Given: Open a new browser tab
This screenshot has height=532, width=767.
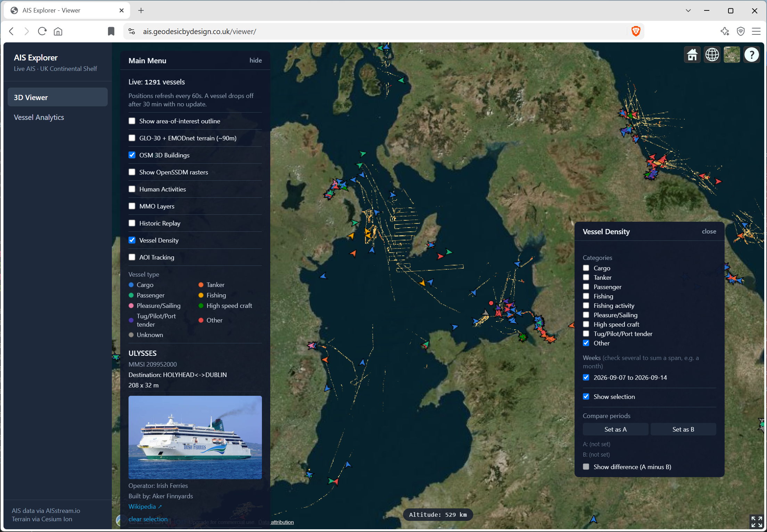Looking at the screenshot, I should click(x=141, y=10).
